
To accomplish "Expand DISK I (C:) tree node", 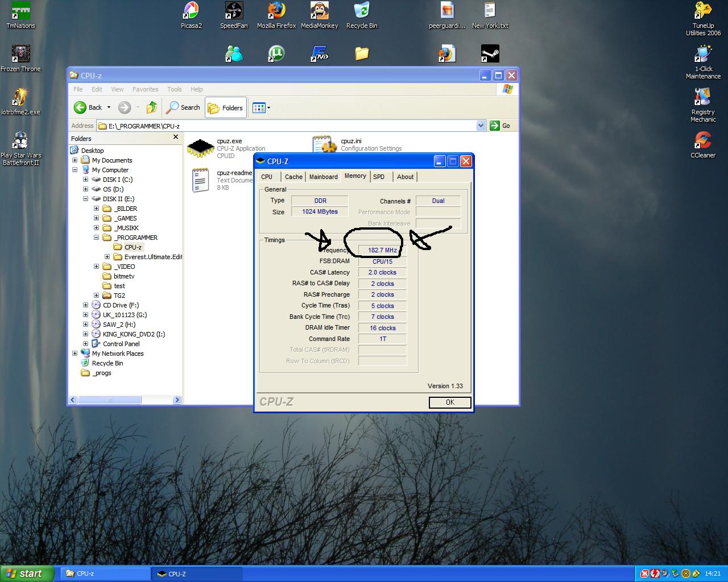I will pos(85,180).
